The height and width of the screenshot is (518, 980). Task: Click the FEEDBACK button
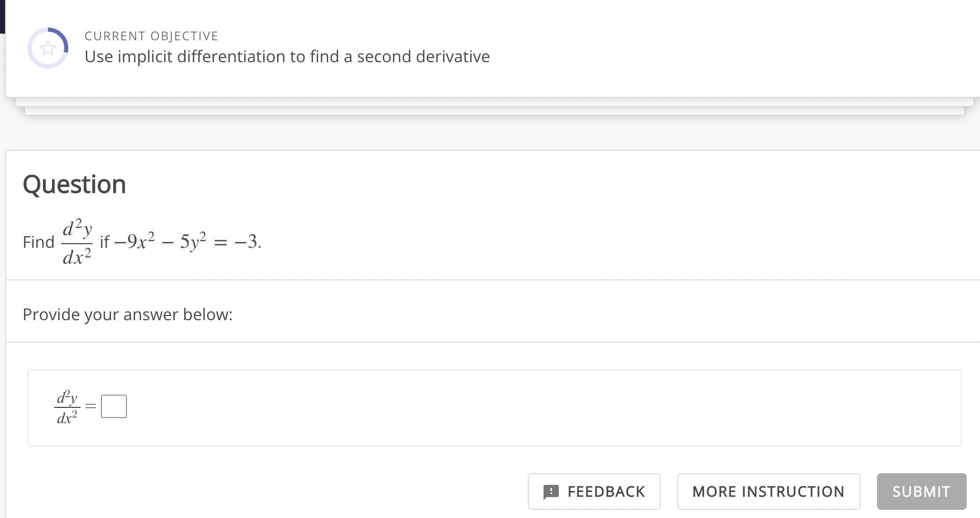click(x=594, y=491)
